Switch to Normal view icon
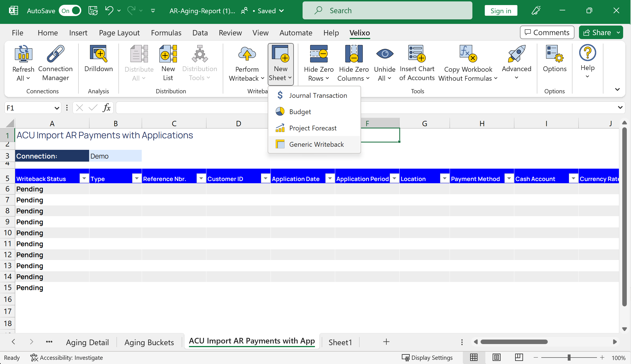This screenshot has width=631, height=364. point(474,358)
